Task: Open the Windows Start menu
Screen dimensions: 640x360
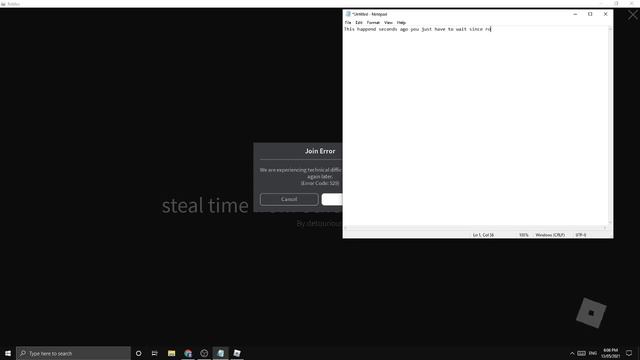Action: 8,353
